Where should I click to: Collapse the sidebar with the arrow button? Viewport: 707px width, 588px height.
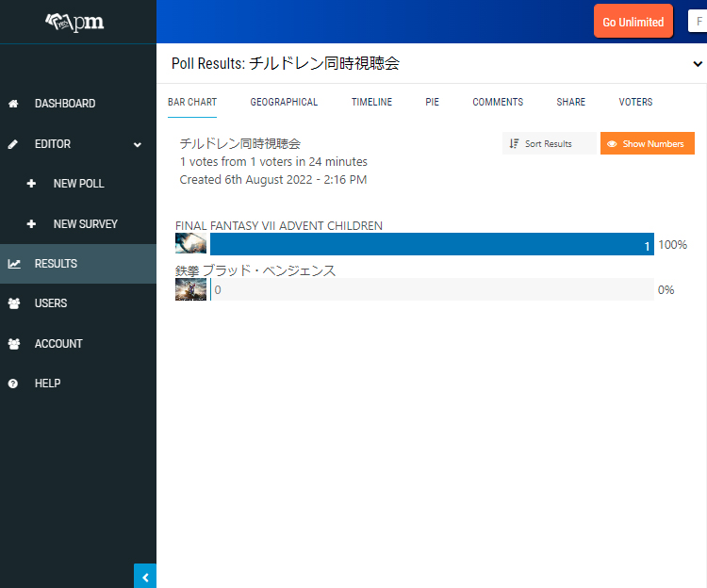click(x=145, y=577)
